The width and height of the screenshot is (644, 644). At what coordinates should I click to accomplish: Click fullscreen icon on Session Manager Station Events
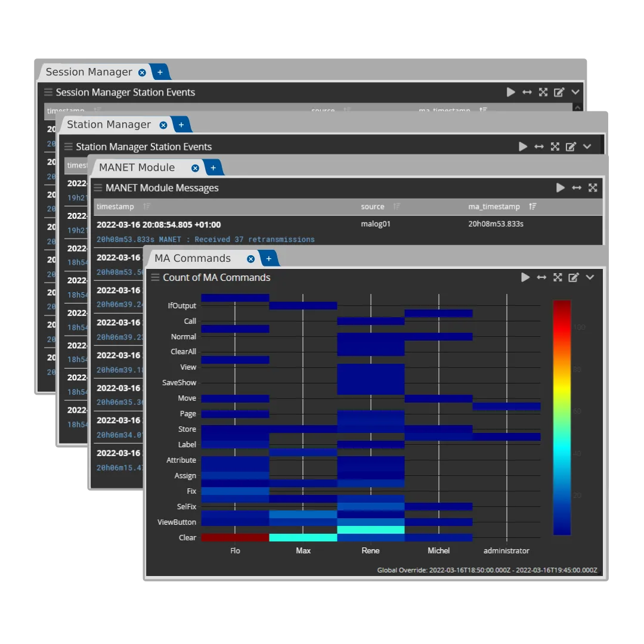[543, 92]
